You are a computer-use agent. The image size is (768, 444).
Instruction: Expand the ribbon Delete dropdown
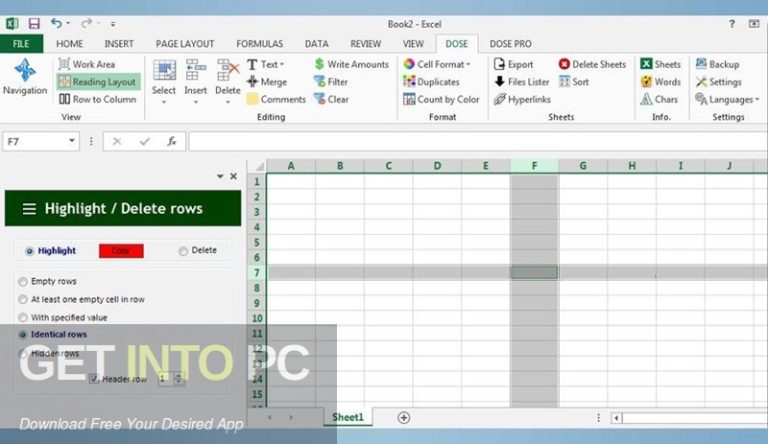point(228,102)
